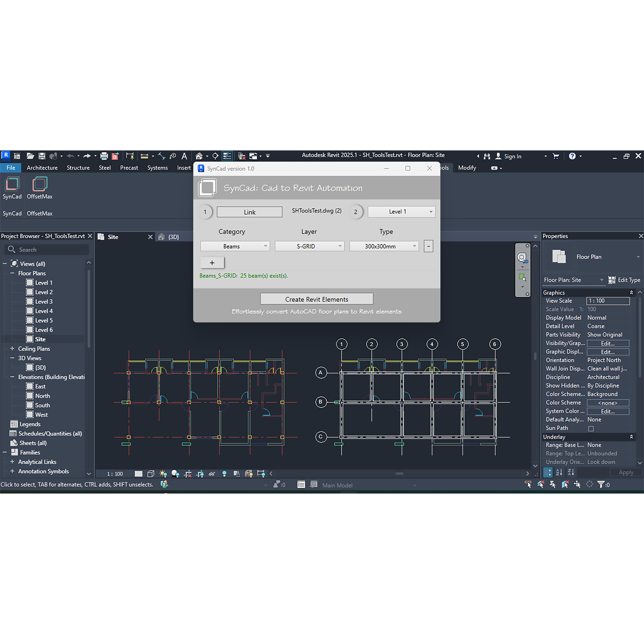Expand the Ceiling Plans tree node
The width and height of the screenshot is (644, 644).
tap(12, 349)
